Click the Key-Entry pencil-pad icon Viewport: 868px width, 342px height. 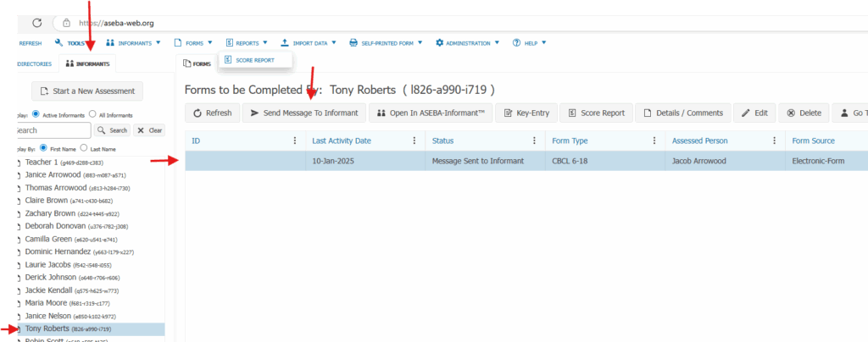[508, 113]
